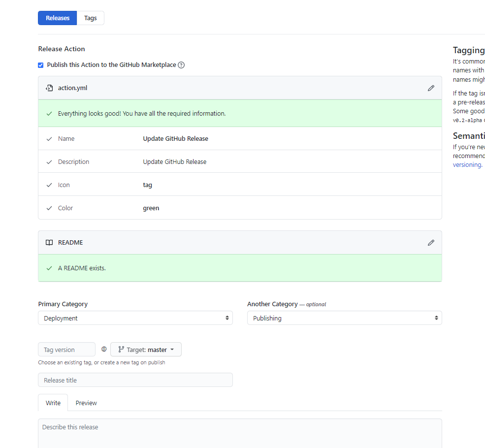This screenshot has width=485, height=448.
Task: Click the checkmark beside the Name row
Action: pyautogui.click(x=49, y=138)
